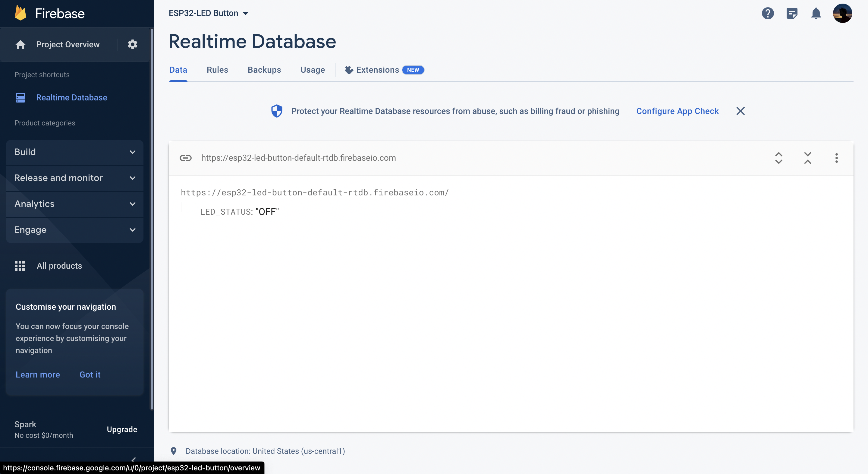Switch to the Backups tab
Image resolution: width=868 pixels, height=474 pixels.
point(264,70)
